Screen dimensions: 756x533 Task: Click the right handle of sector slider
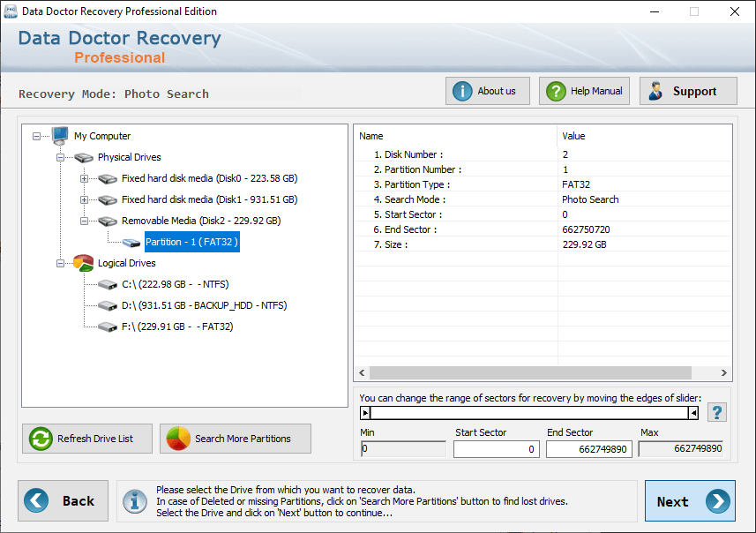pos(693,413)
